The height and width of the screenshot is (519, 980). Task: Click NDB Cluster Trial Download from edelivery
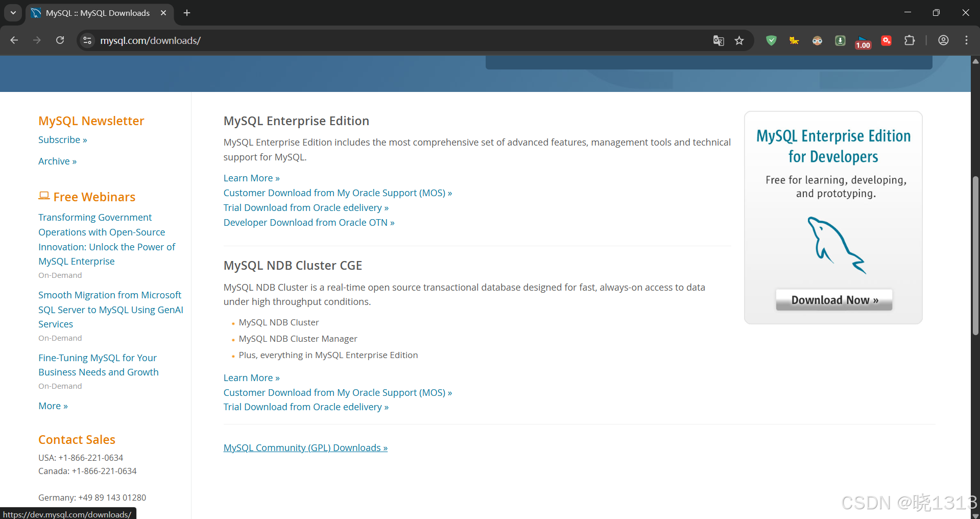tap(306, 407)
